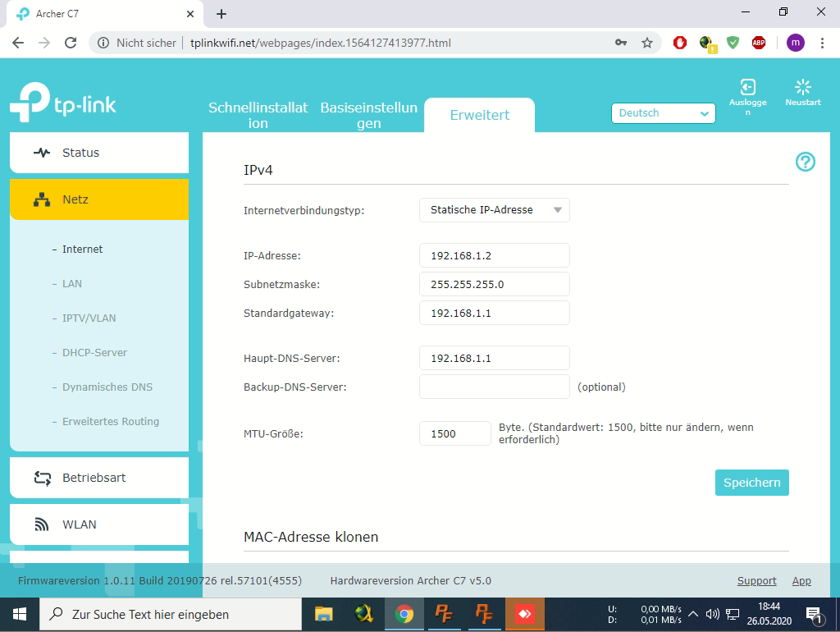Click the browser back arrow

click(18, 43)
